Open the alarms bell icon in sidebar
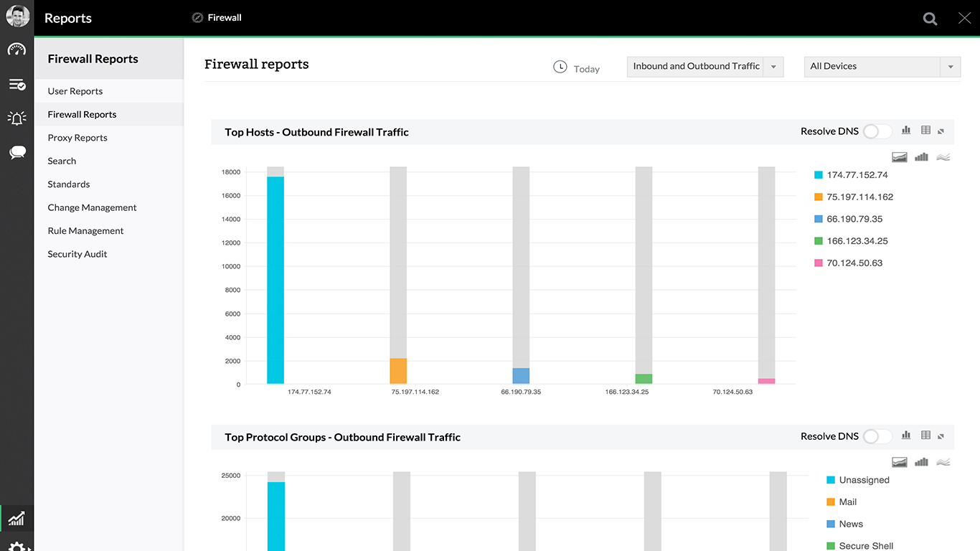Image resolution: width=980 pixels, height=551 pixels. click(x=17, y=118)
